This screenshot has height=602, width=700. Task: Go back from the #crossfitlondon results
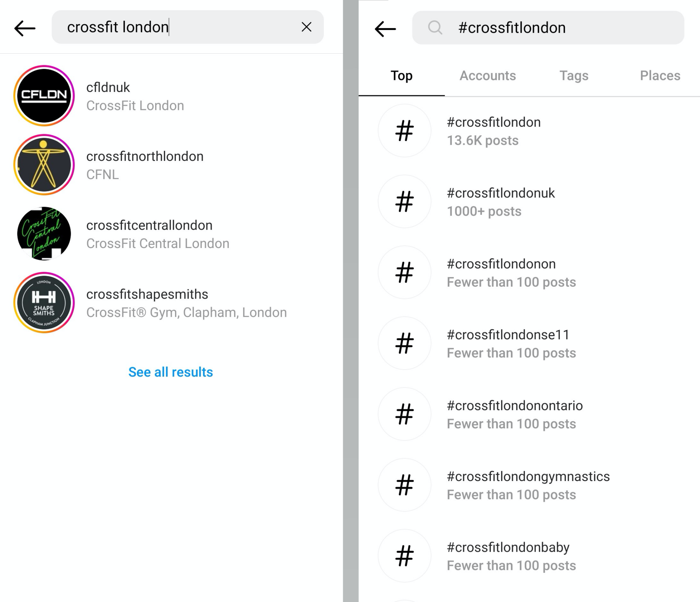pyautogui.click(x=385, y=29)
